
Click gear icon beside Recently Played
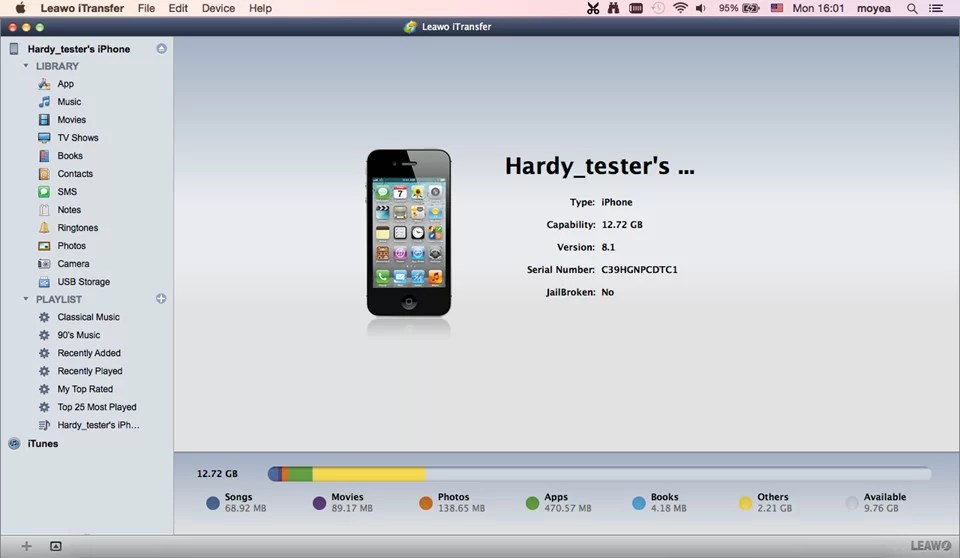44,371
